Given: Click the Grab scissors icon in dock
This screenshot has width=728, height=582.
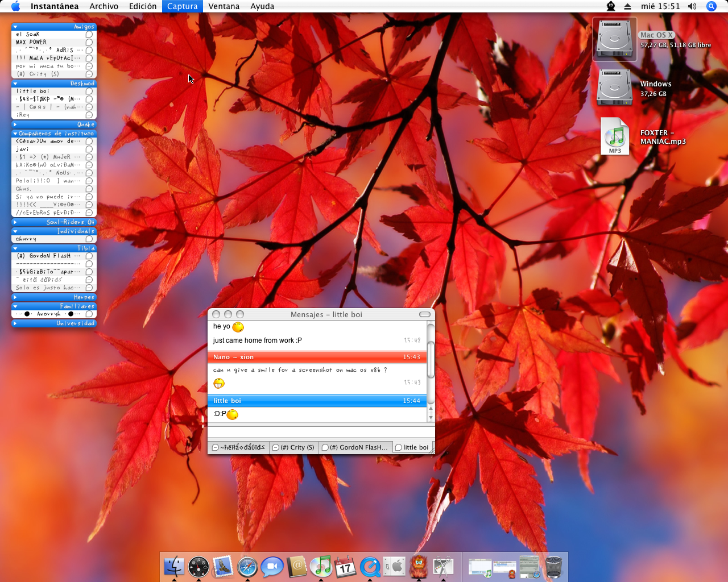Looking at the screenshot, I should [443, 567].
